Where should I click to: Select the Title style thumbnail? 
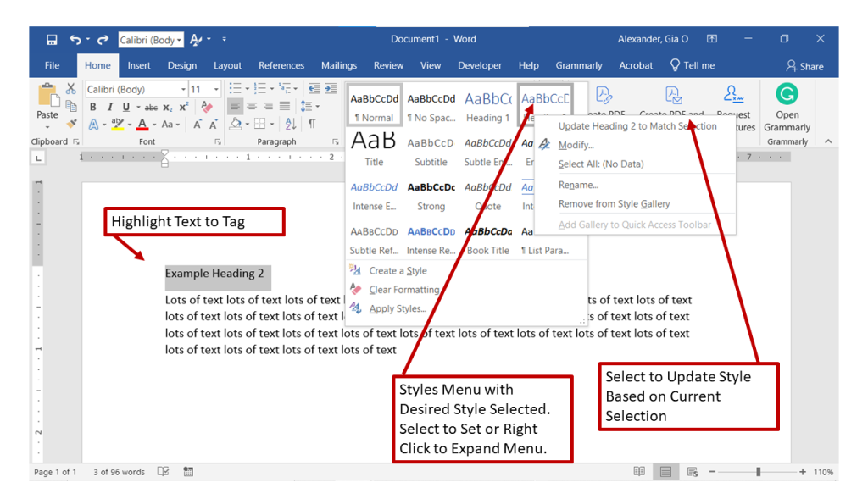(x=374, y=148)
